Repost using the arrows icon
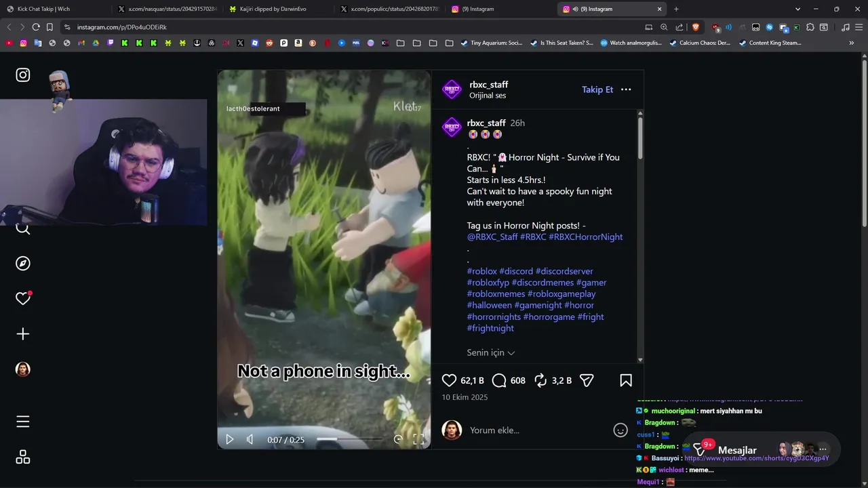868x488 pixels. [x=540, y=380]
